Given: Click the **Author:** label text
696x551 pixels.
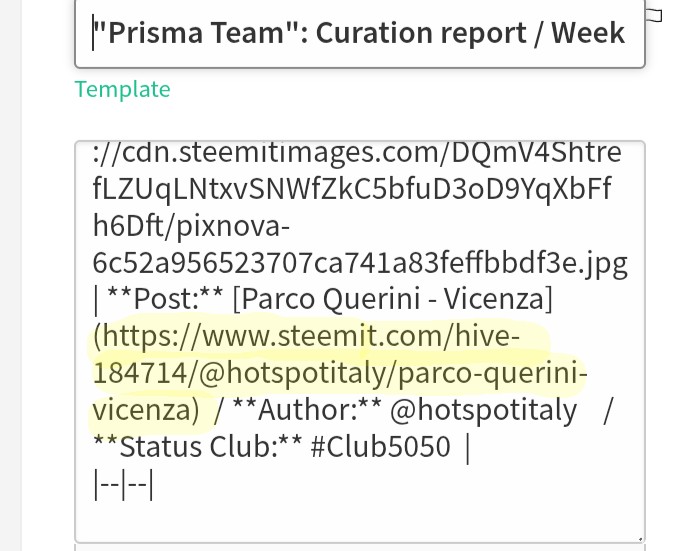Looking at the screenshot, I should click(x=307, y=410).
